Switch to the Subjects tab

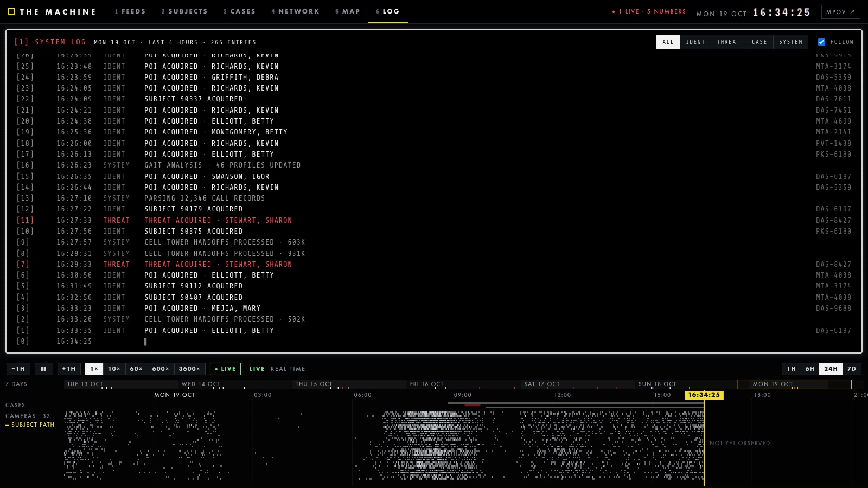pos(184,11)
